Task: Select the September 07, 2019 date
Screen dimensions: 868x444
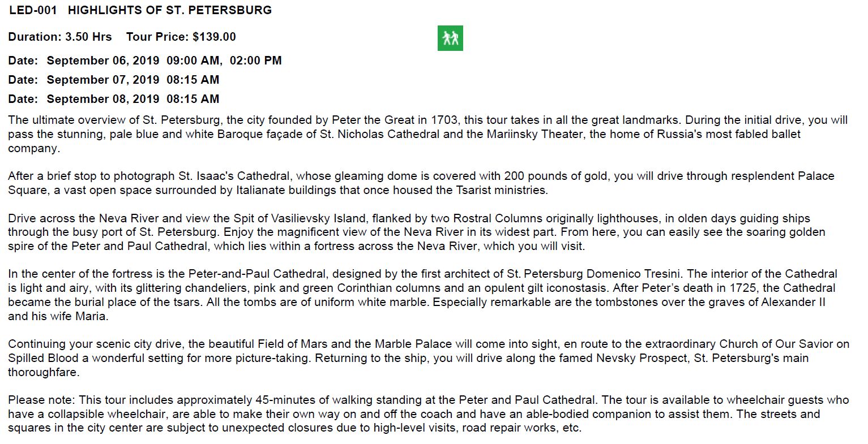Action: click(103, 80)
